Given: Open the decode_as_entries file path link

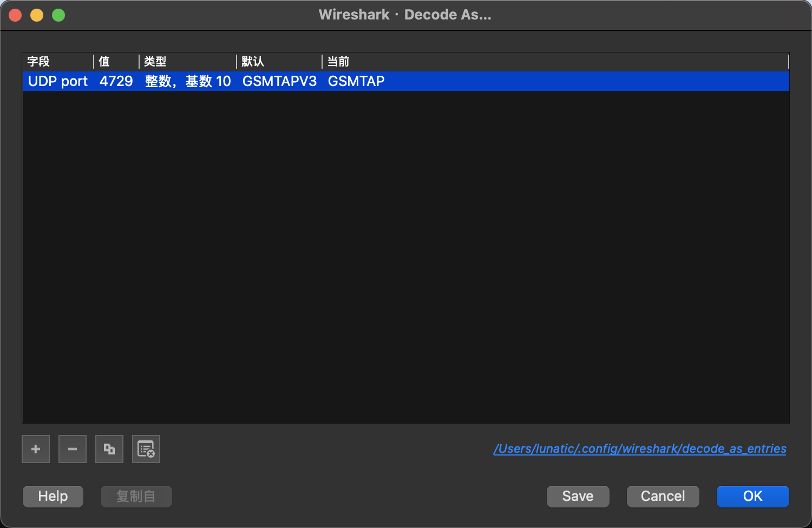Looking at the screenshot, I should pos(640,448).
